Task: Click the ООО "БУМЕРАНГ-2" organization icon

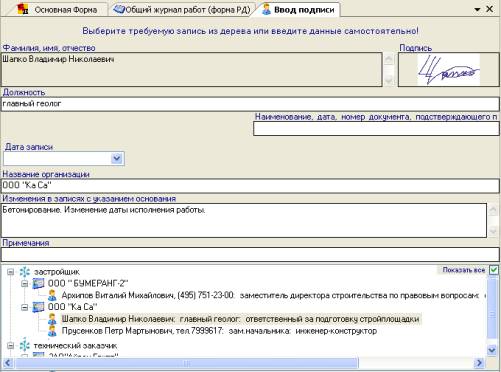Action: tap(38, 284)
